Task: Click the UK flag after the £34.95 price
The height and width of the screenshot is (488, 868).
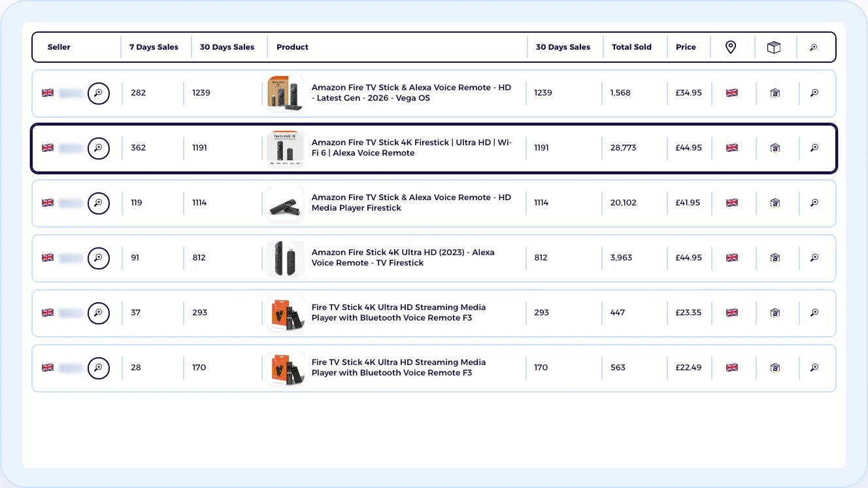Action: [732, 93]
